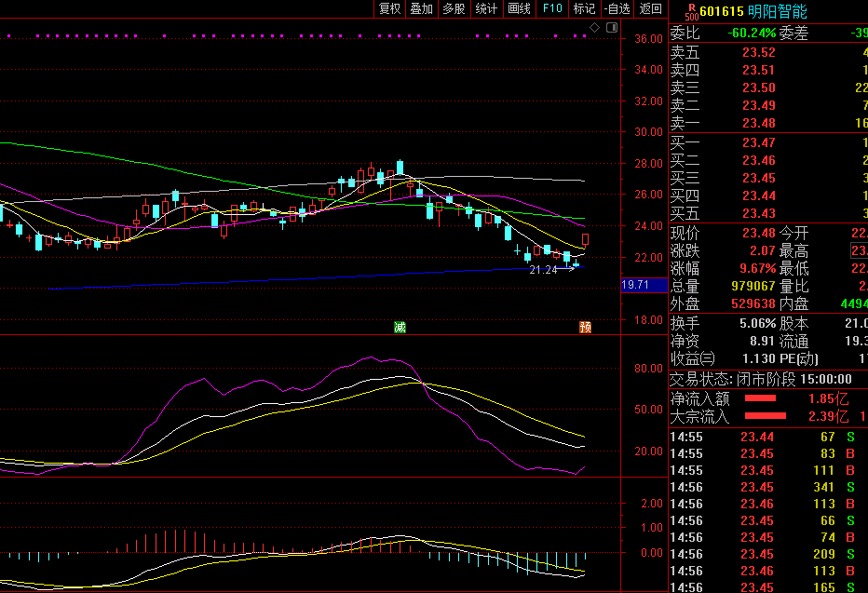Click the 19.71 price label on axis
Viewport: 868px width, 593px height.
[x=635, y=285]
